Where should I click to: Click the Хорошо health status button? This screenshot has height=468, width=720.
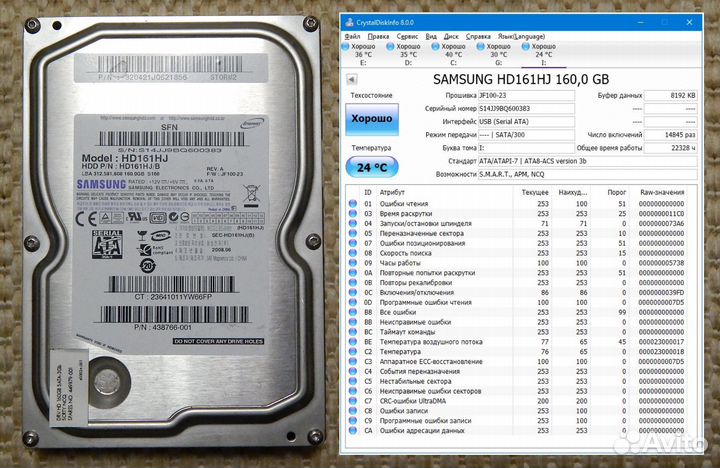pos(372,119)
